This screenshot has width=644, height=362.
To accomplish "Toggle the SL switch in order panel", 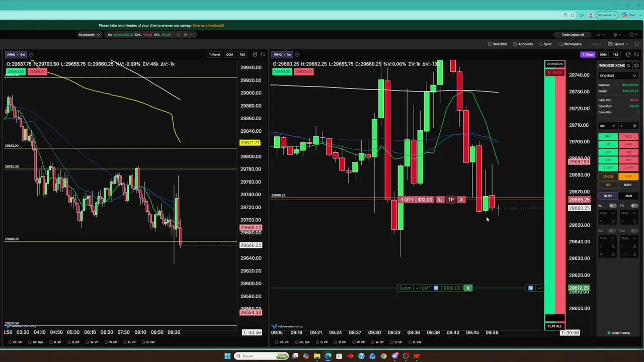I will click(x=613, y=206).
